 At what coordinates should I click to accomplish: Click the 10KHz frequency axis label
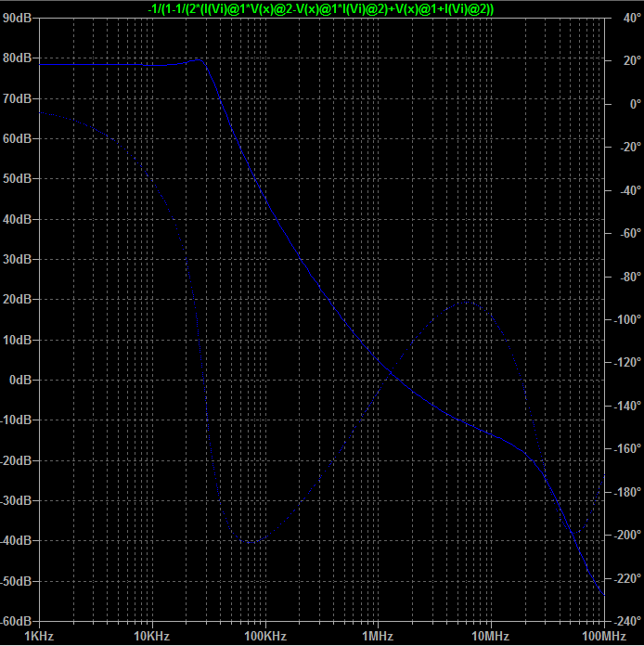pos(151,636)
